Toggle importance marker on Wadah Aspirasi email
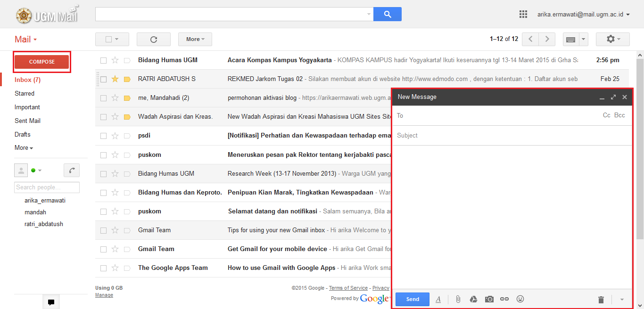 point(127,117)
